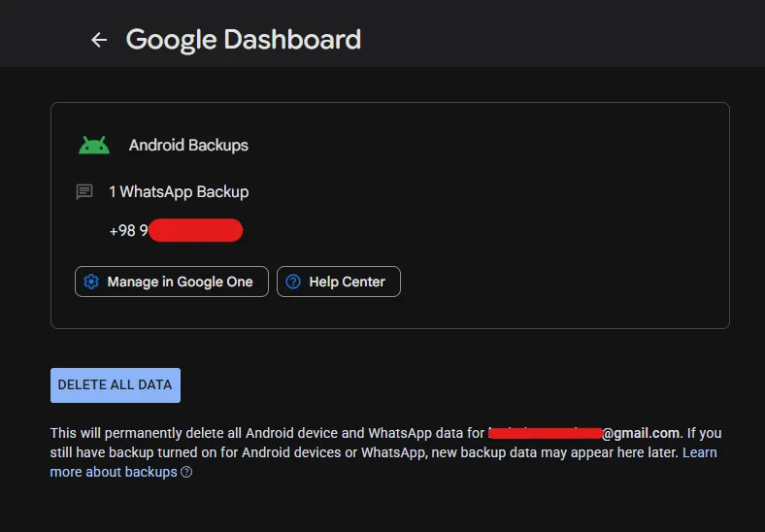Click the green Android robot icon
The height and width of the screenshot is (532, 765).
click(x=94, y=146)
